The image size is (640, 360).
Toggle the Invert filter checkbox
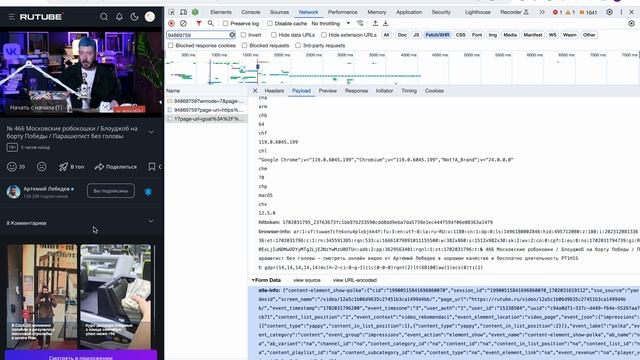[243, 35]
